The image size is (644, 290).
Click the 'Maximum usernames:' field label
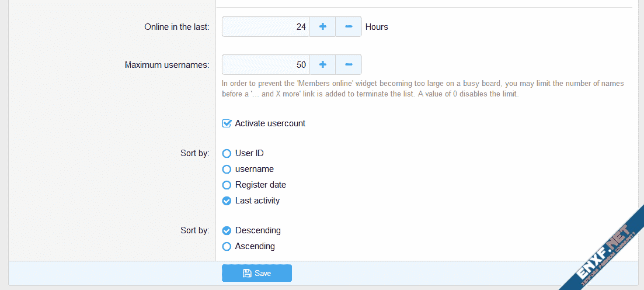[x=167, y=65]
